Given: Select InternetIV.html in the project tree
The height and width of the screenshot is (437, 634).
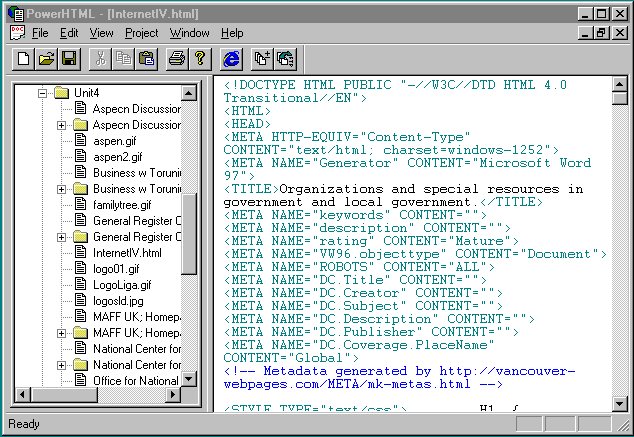Looking at the screenshot, I should [127, 253].
